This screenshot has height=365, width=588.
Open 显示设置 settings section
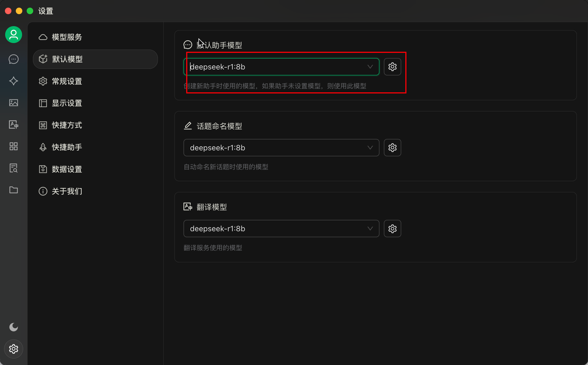tap(67, 103)
